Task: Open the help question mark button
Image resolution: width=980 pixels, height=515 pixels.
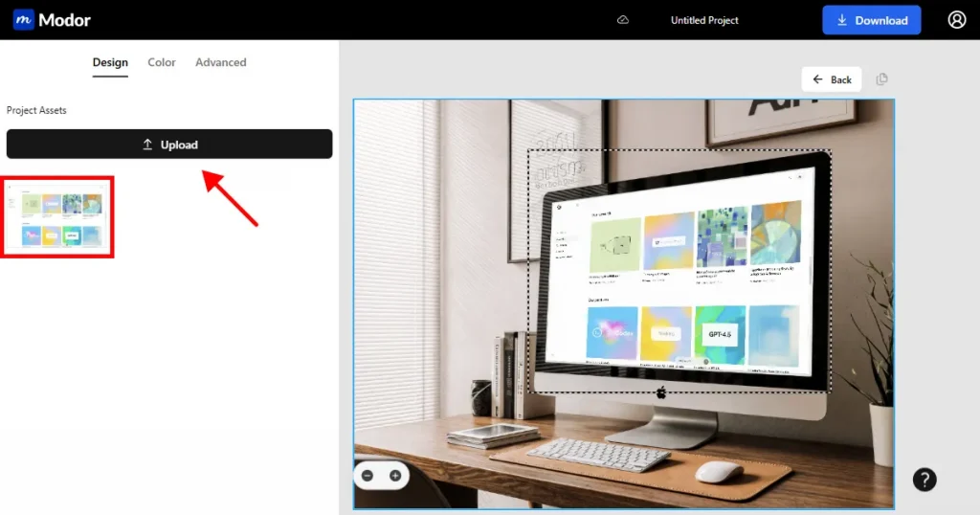Action: click(x=924, y=480)
